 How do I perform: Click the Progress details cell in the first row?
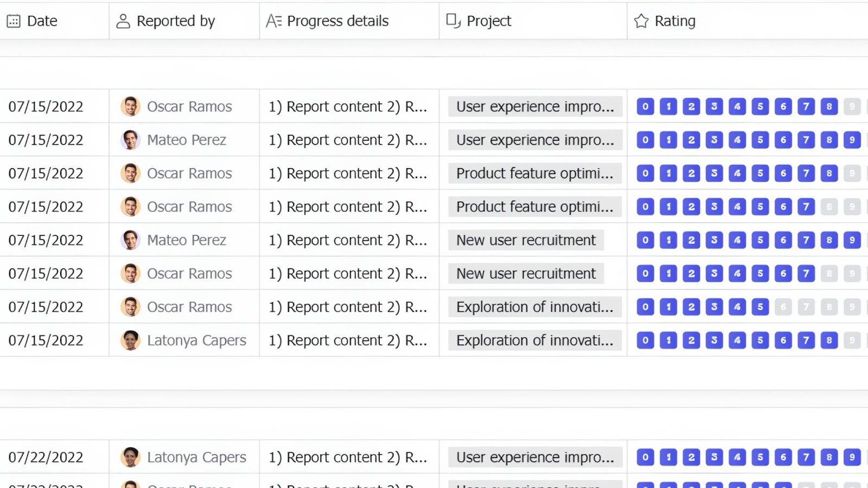[x=348, y=106]
